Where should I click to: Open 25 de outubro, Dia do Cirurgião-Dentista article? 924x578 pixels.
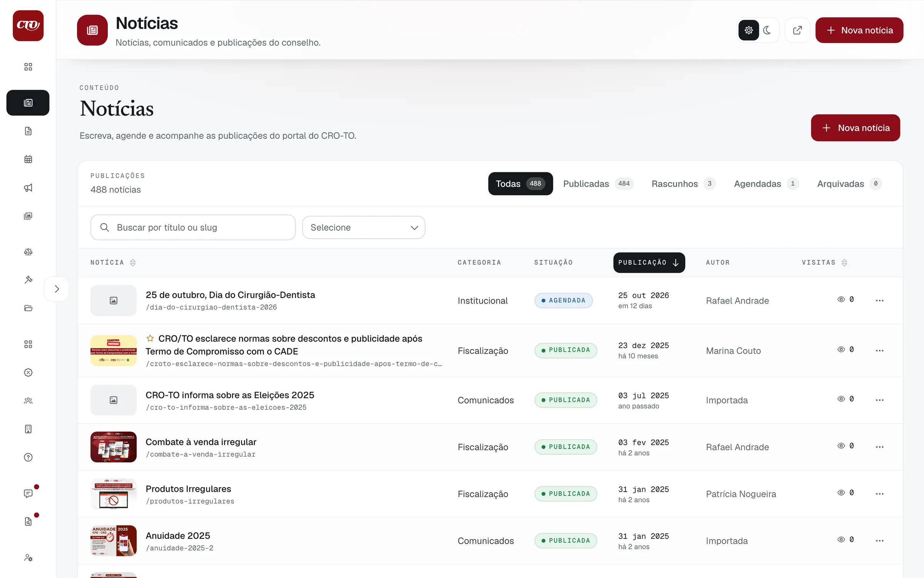click(230, 295)
